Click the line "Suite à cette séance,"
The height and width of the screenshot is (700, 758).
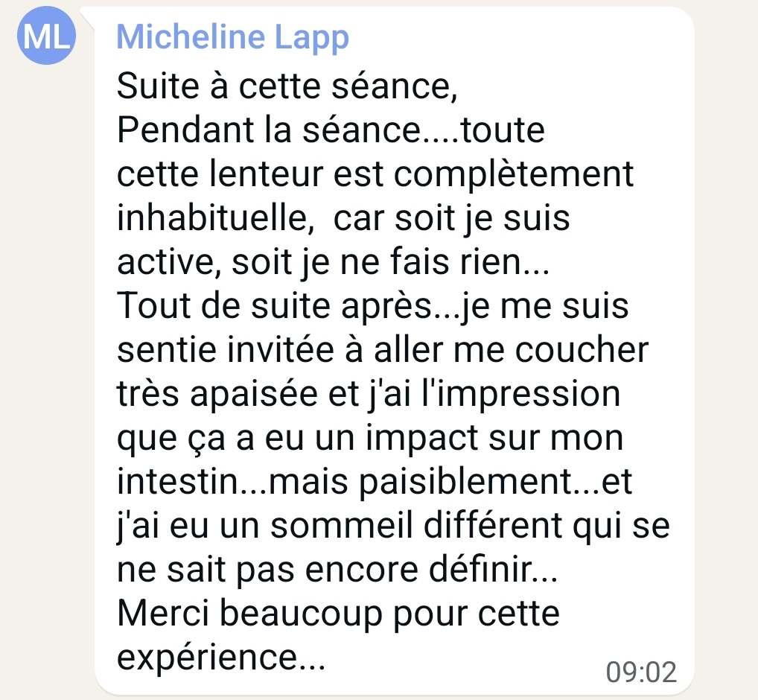(287, 89)
